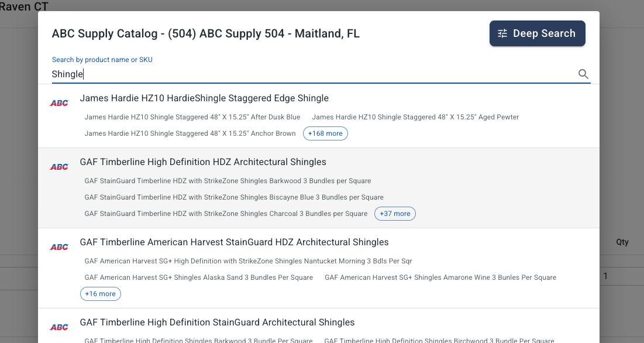Click the Deep Search button
The width and height of the screenshot is (644, 343).
point(537,33)
